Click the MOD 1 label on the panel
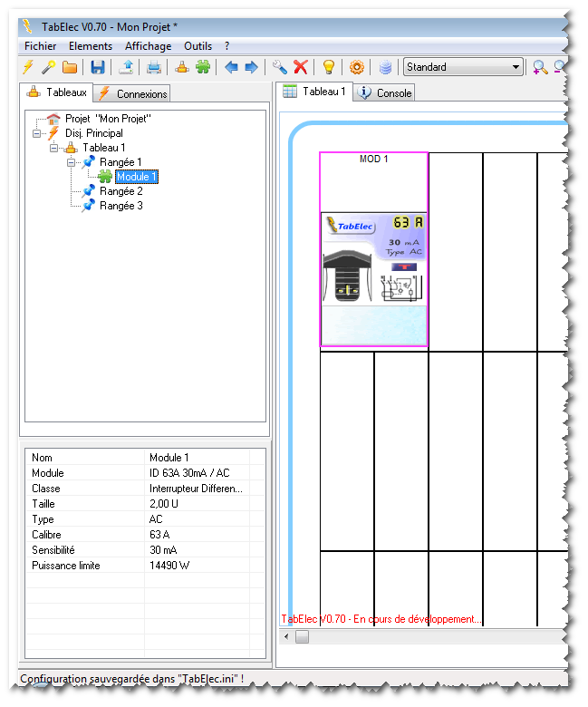 (373, 159)
